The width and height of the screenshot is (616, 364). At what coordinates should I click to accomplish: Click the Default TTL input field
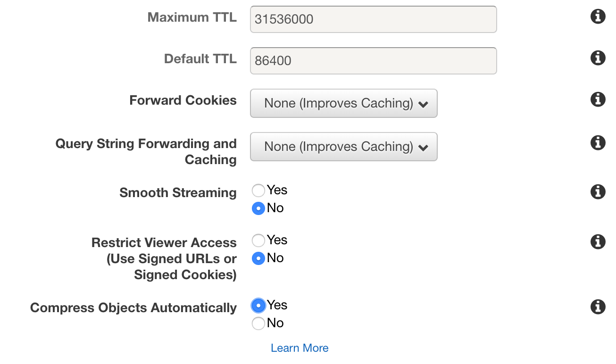[373, 61]
